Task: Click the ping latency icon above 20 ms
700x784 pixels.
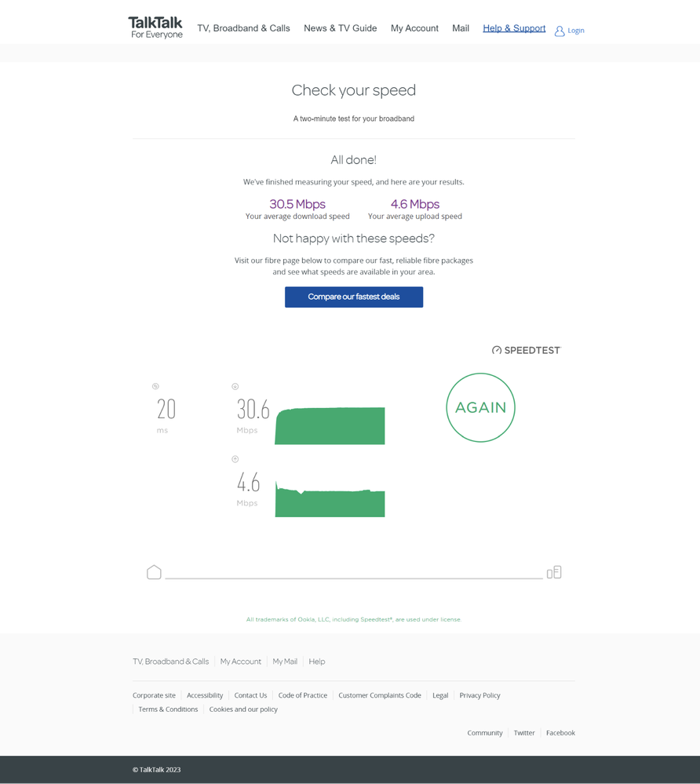Action: (x=155, y=386)
